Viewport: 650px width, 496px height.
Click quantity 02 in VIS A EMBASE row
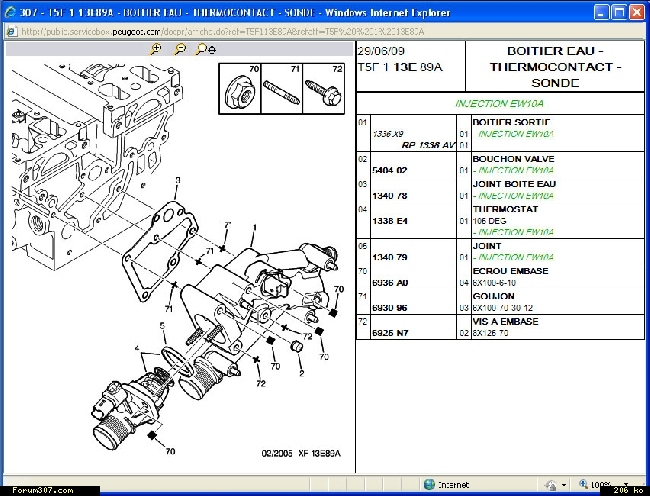coord(464,333)
